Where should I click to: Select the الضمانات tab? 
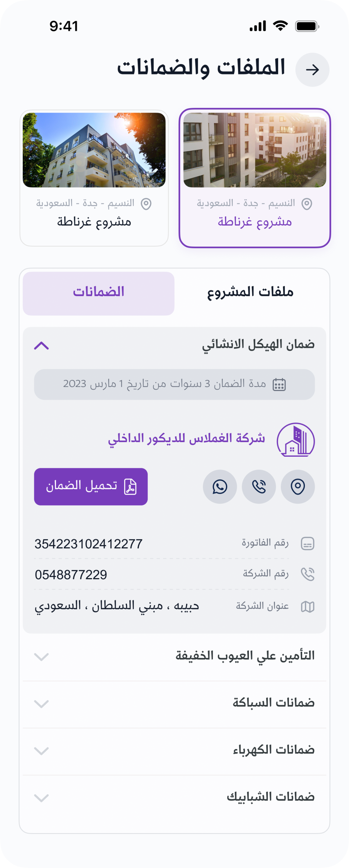[x=98, y=292]
